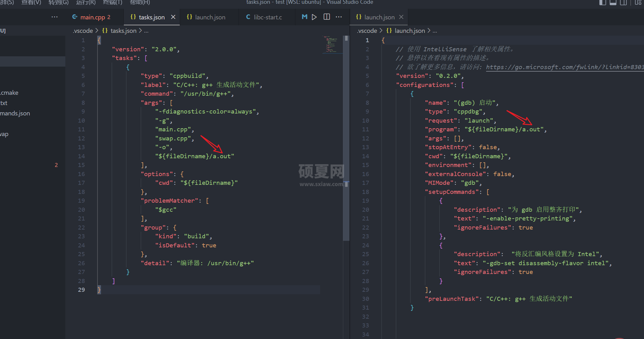Open more editor actions next to split icon
The height and width of the screenshot is (339, 644).
tap(339, 17)
